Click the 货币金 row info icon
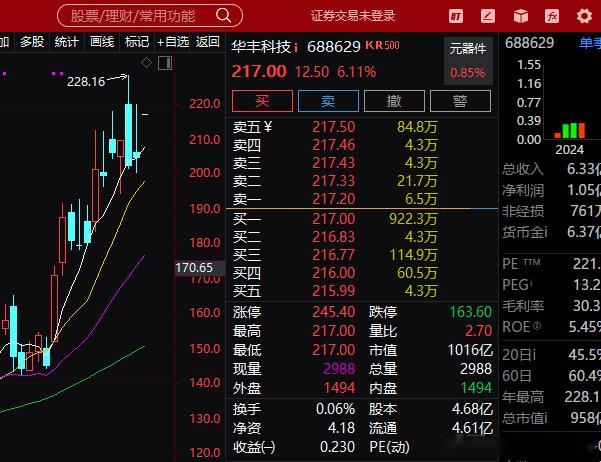The height and width of the screenshot is (462, 601). [x=546, y=232]
